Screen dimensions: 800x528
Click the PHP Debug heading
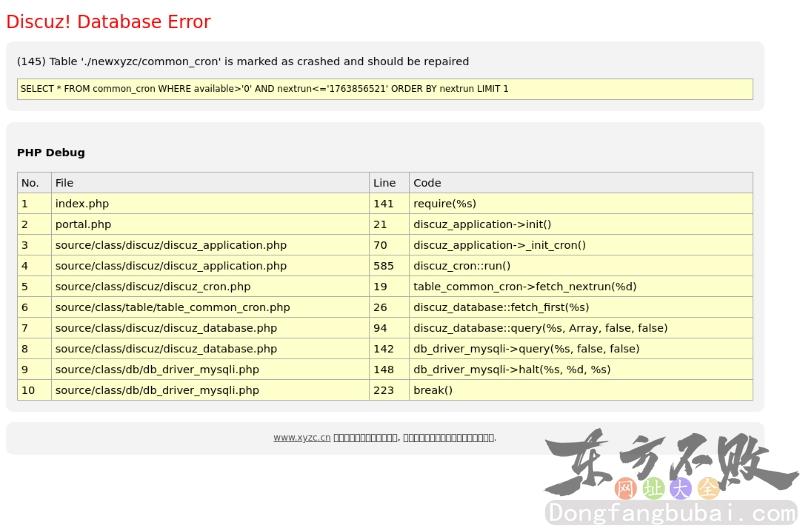[x=51, y=153]
